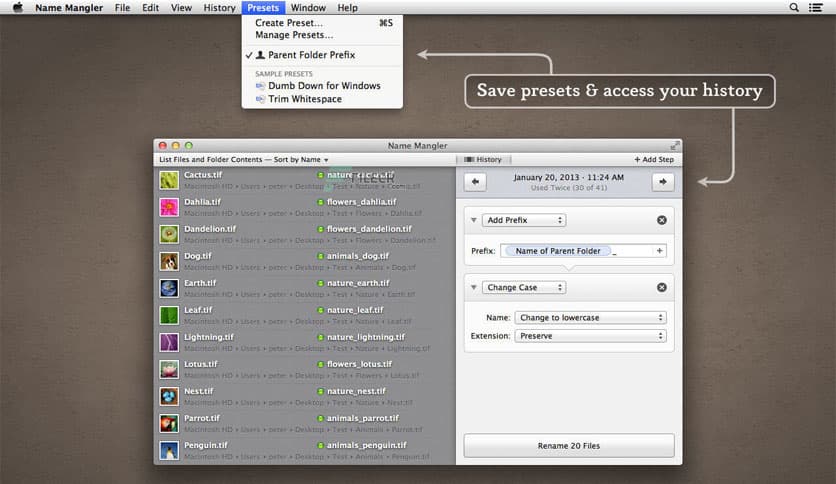Open the Extension 'Preserve' dropdown
The height and width of the screenshot is (484, 836).
point(591,336)
